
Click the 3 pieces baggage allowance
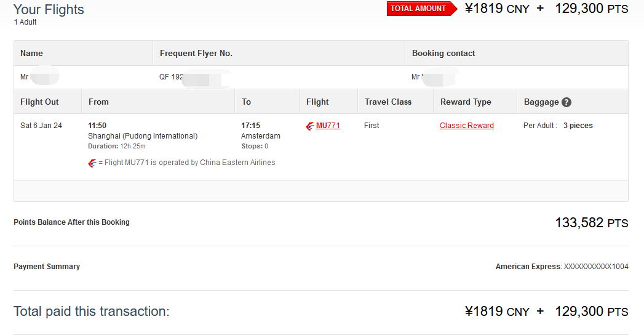578,126
